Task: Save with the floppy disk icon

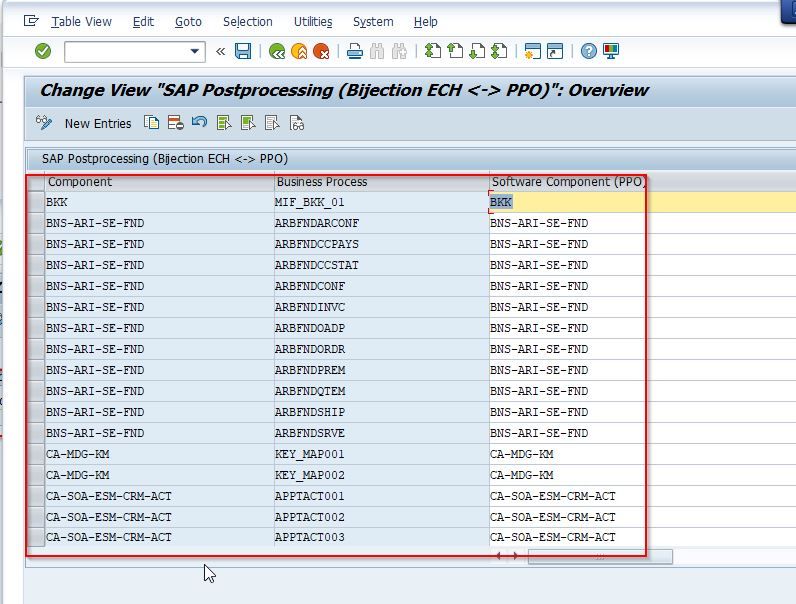Action: pos(243,51)
